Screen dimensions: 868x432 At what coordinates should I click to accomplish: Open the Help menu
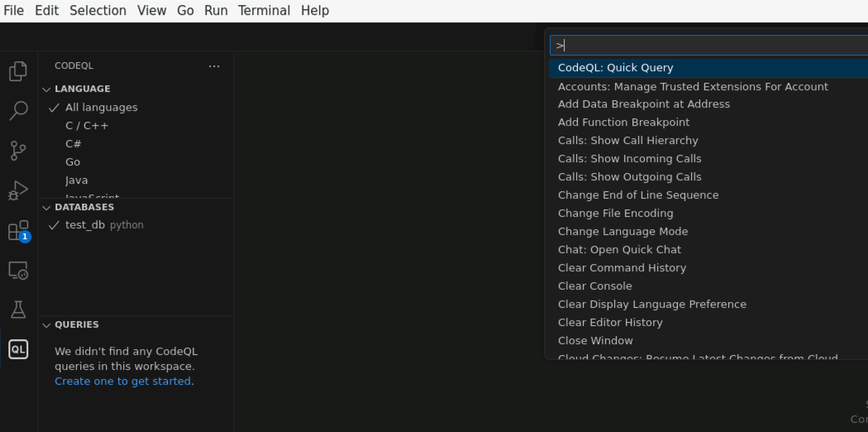tap(315, 11)
